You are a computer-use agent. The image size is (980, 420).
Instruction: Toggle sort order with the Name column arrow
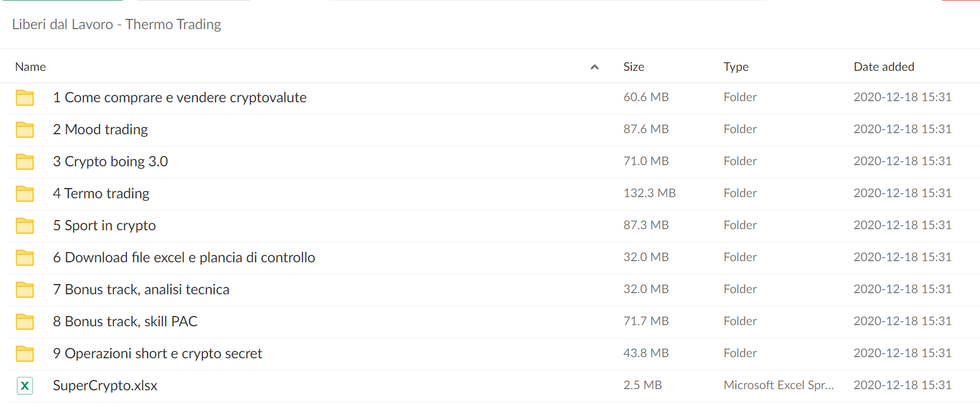595,67
